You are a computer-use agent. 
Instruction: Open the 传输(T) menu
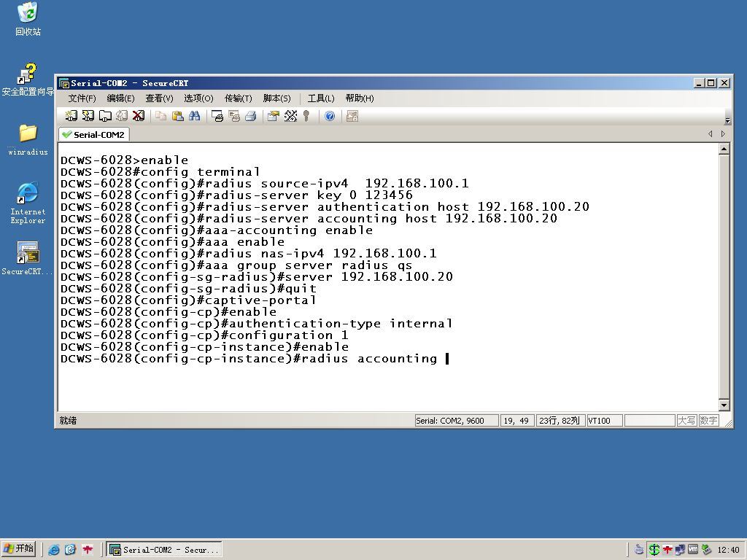[239, 98]
